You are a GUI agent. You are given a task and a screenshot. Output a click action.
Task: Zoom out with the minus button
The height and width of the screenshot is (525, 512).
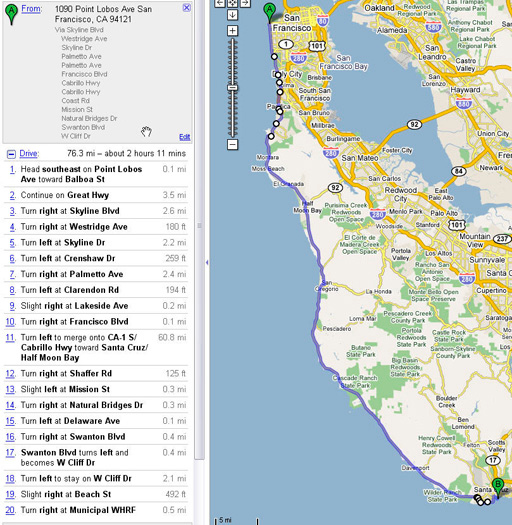click(x=232, y=145)
